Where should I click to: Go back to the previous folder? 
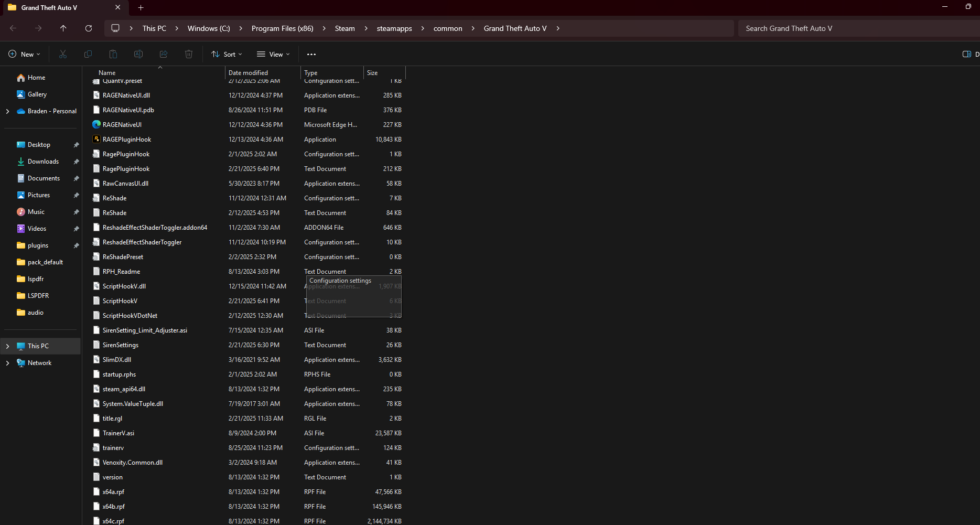point(13,28)
